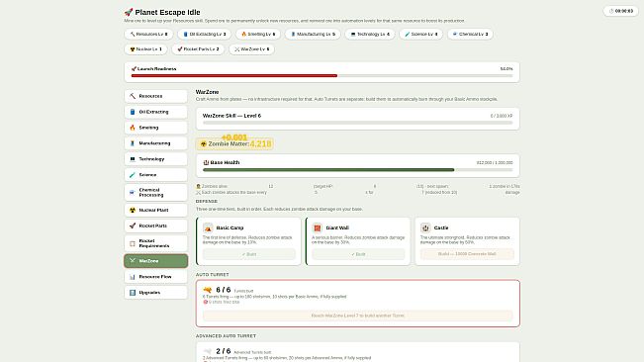Click the Manufacturing Lv chip icon
The width and height of the screenshot is (644, 362).
click(293, 34)
